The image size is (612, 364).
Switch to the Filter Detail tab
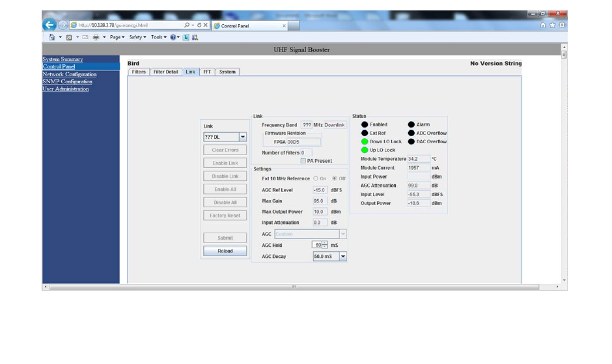(x=165, y=72)
